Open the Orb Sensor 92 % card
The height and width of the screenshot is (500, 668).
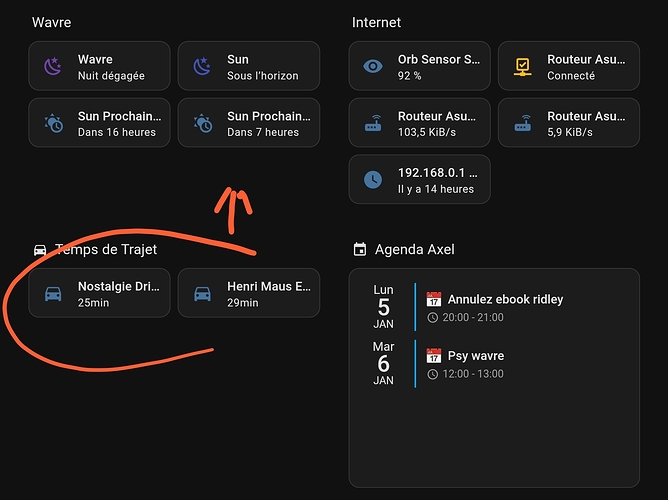420,66
